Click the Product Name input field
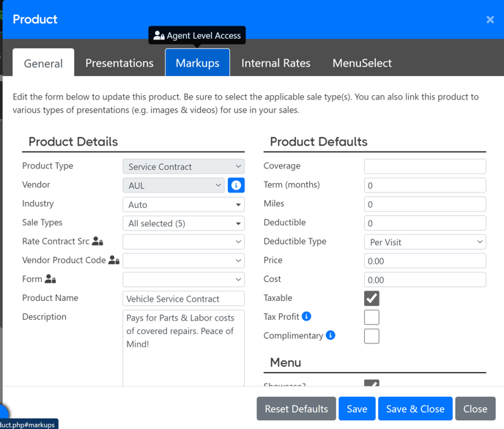 click(183, 299)
